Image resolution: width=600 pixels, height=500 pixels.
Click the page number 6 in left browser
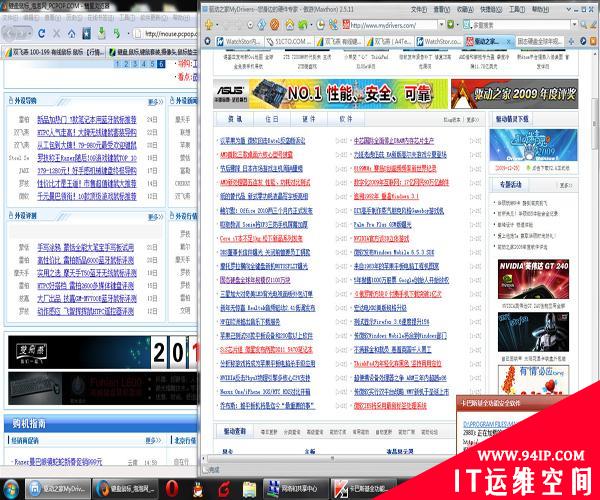pos(161,64)
